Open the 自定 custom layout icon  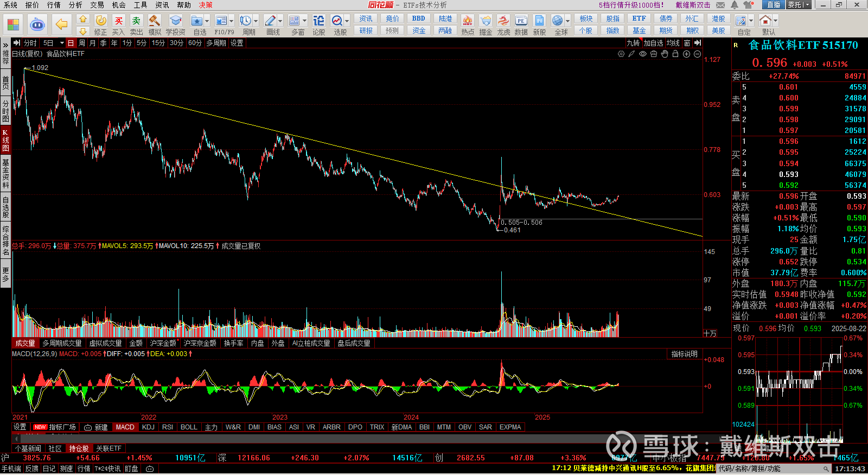click(x=741, y=21)
